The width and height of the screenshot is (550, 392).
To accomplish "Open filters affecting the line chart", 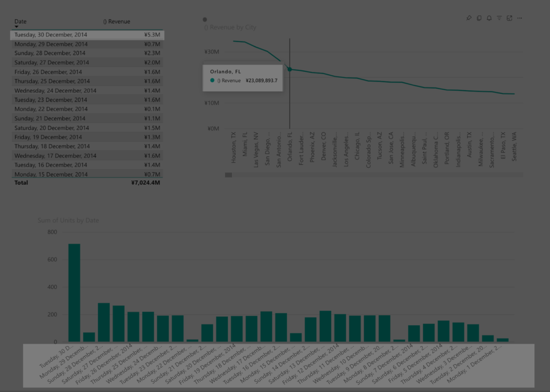I will 499,18.
